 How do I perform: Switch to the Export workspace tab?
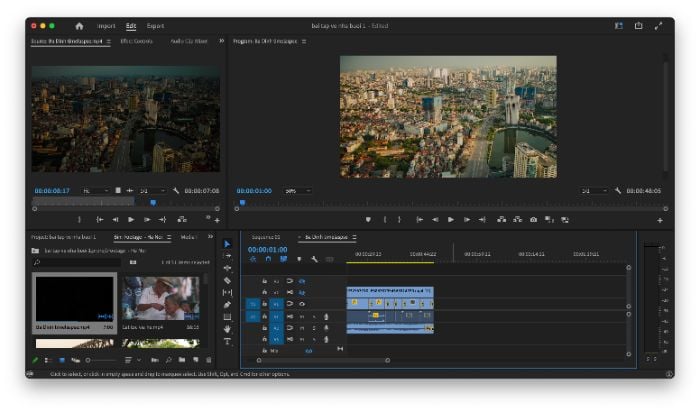pos(155,26)
